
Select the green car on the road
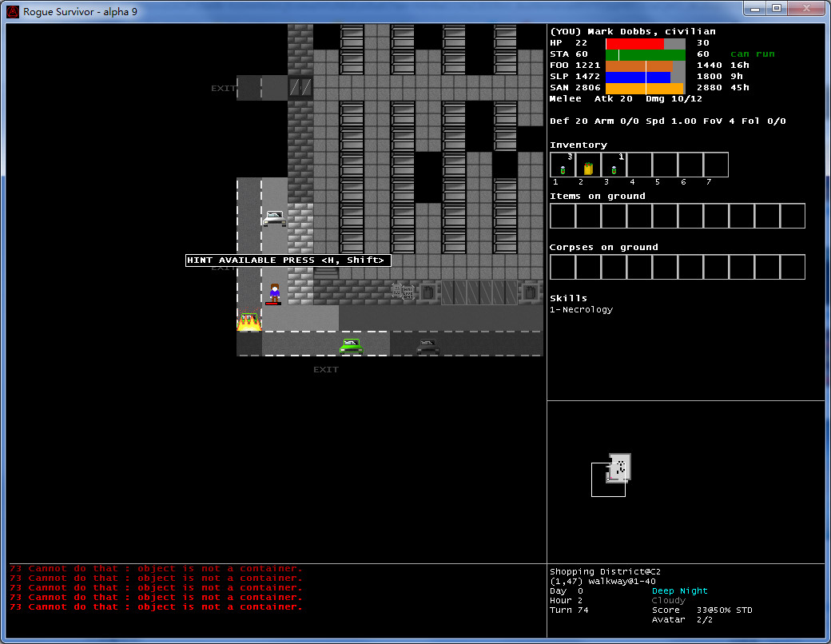[x=351, y=346]
